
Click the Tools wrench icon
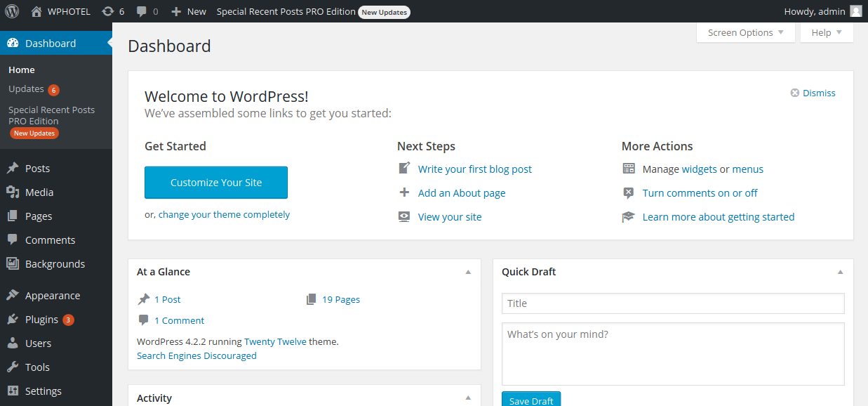13,367
